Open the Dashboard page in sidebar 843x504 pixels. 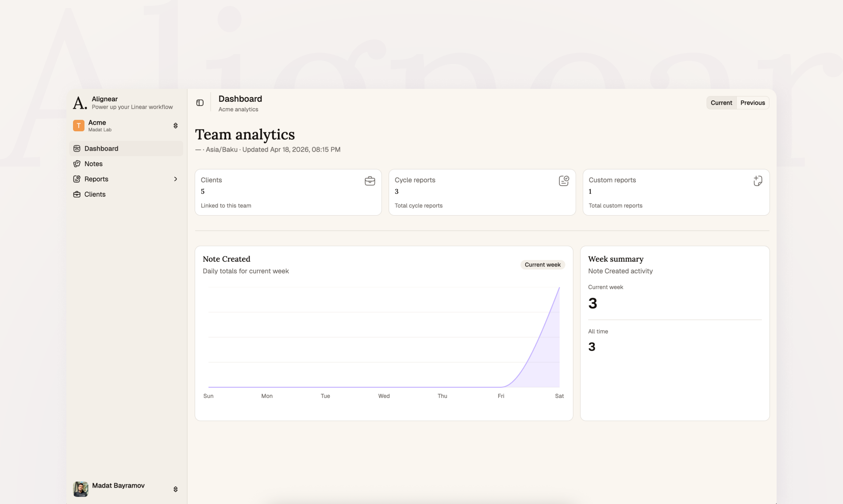[126, 149]
